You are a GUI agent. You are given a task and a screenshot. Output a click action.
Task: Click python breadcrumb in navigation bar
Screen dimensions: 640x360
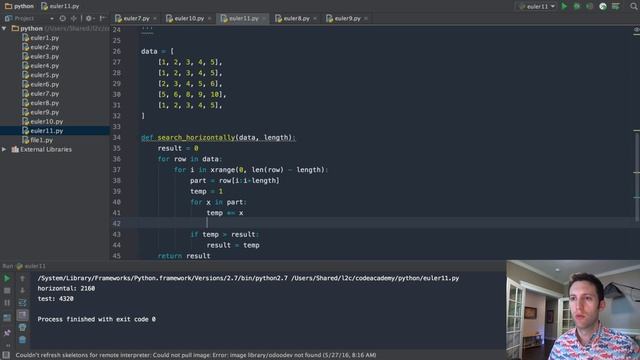(19, 6)
